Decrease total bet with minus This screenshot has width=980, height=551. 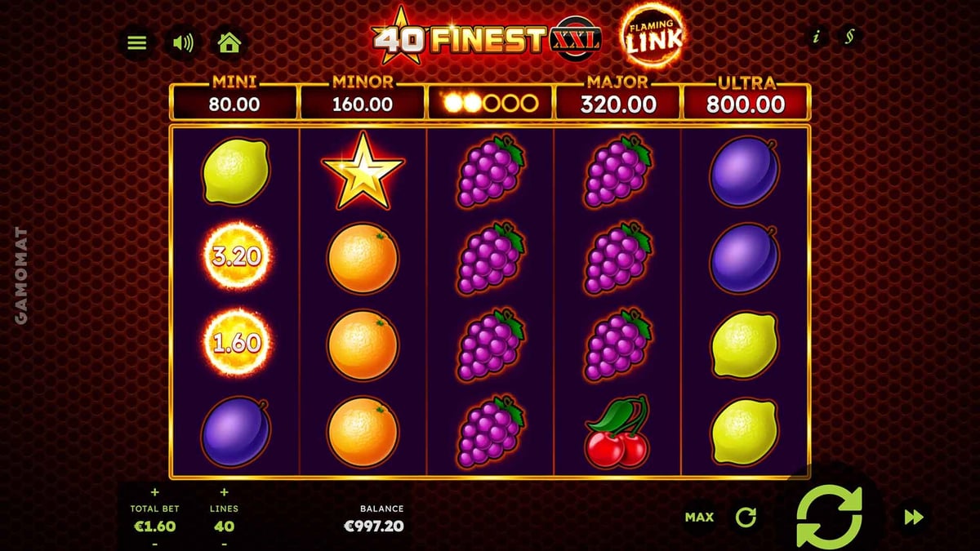pyautogui.click(x=155, y=543)
